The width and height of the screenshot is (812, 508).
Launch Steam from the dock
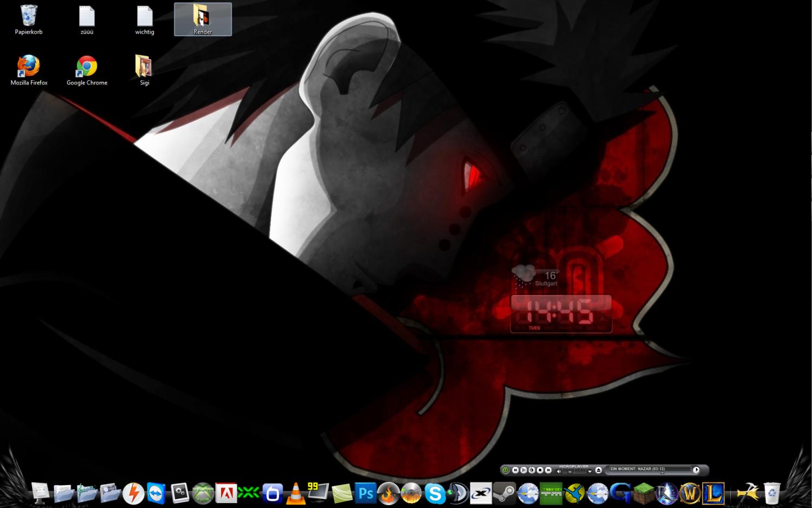point(504,493)
